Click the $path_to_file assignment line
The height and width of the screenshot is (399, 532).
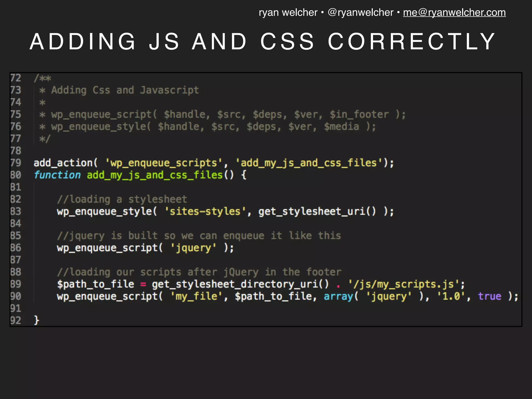261,284
